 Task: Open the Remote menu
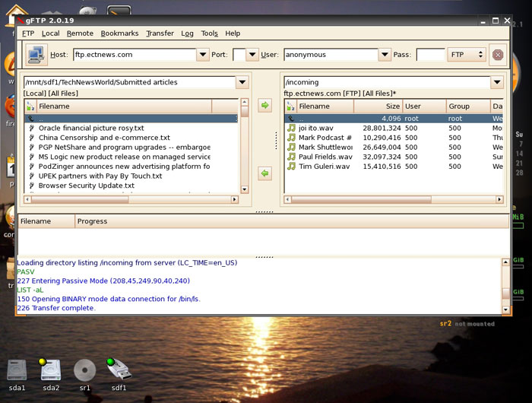(x=80, y=33)
